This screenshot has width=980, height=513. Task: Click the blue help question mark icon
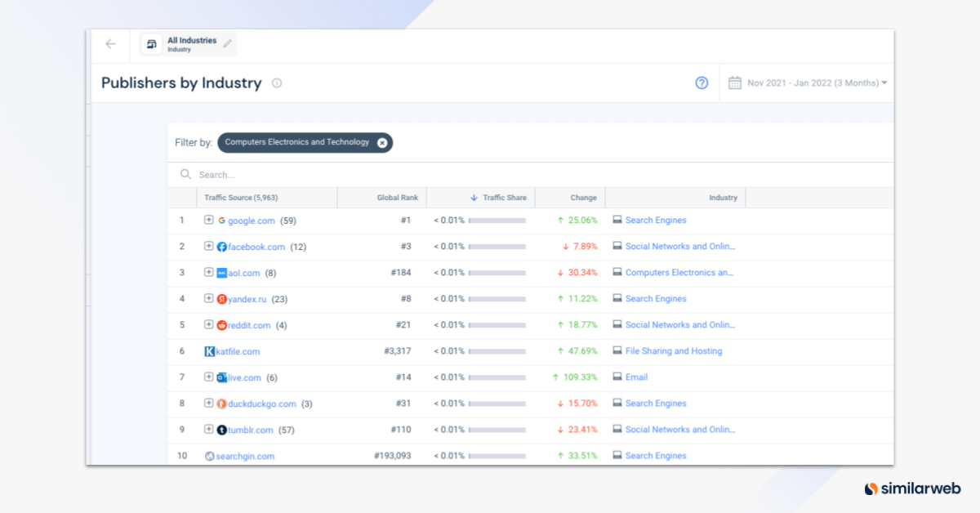pyautogui.click(x=702, y=83)
